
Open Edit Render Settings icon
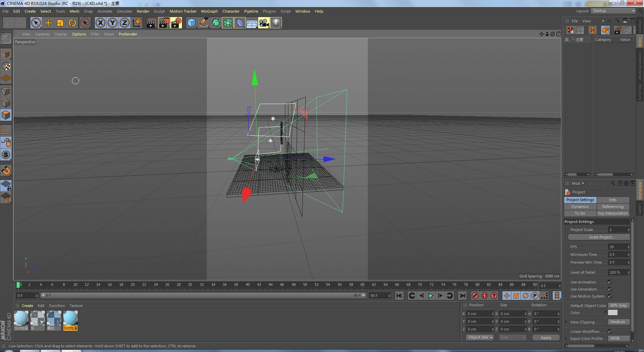tap(176, 23)
